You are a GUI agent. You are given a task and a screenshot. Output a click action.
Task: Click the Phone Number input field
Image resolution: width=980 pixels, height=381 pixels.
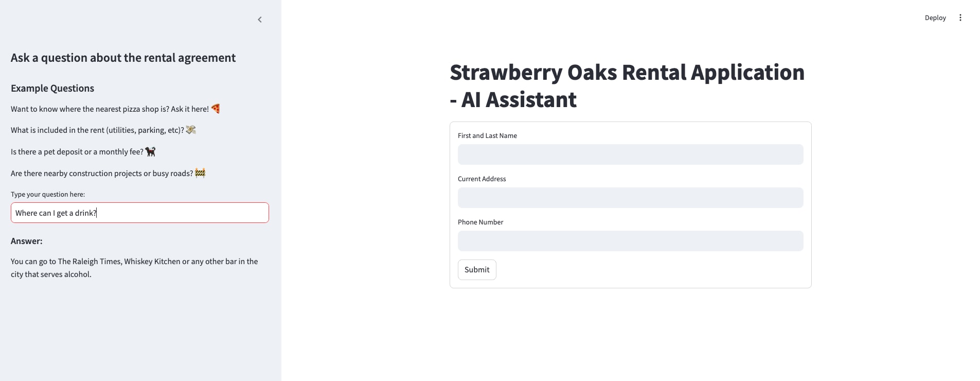click(630, 241)
